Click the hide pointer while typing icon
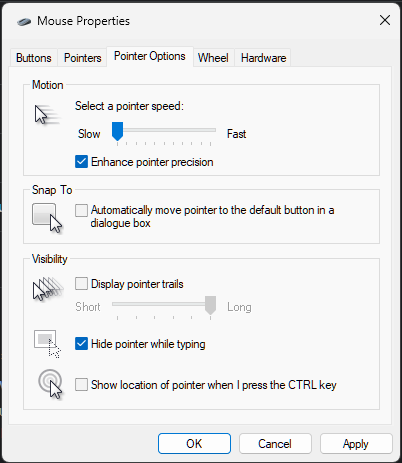This screenshot has width=402, height=463. pos(47,344)
